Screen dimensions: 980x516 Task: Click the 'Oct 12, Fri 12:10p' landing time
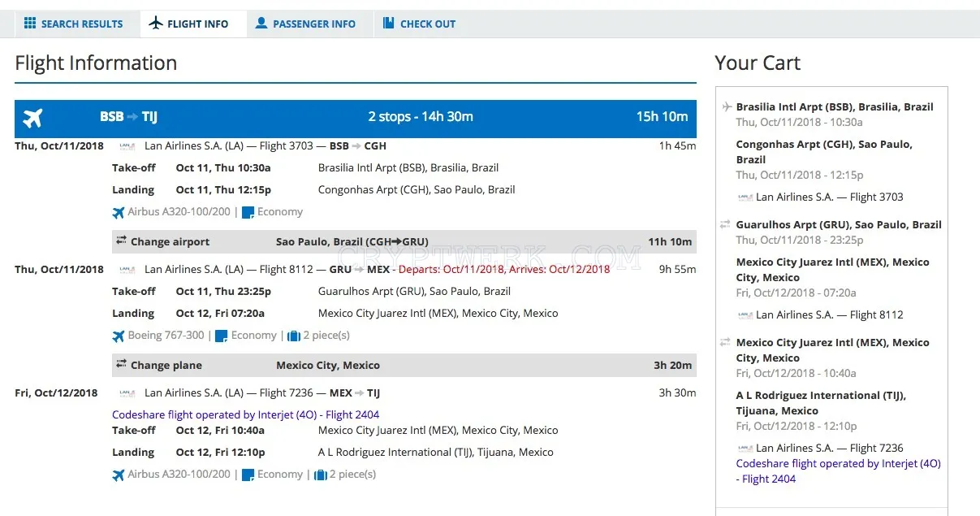pos(220,452)
